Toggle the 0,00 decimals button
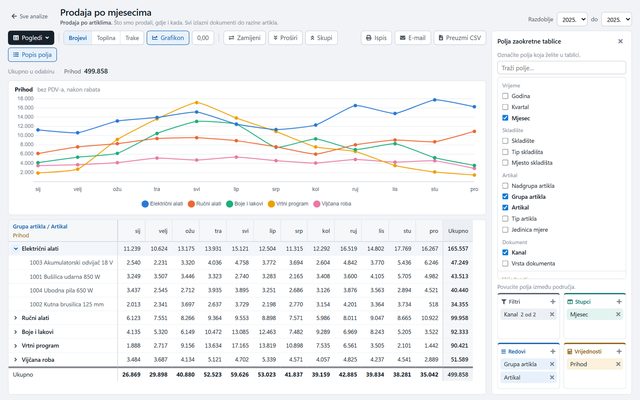The image size is (640, 400). click(203, 38)
